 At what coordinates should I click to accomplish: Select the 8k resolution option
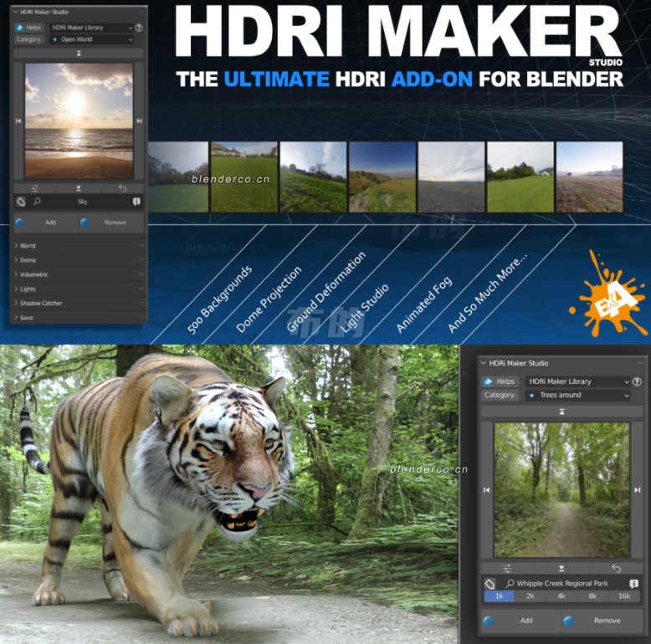(592, 596)
